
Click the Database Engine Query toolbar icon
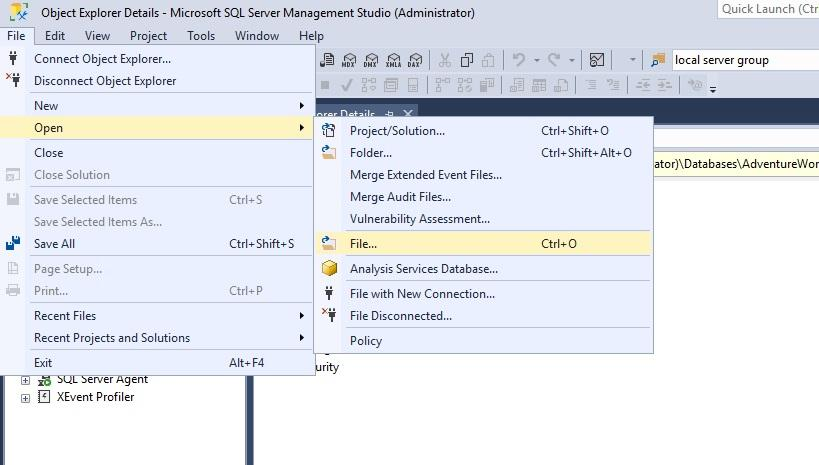[x=327, y=60]
